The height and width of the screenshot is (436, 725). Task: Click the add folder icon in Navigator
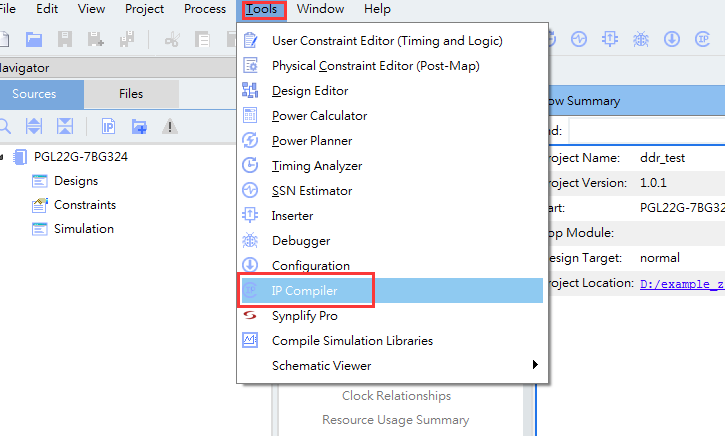point(139,126)
